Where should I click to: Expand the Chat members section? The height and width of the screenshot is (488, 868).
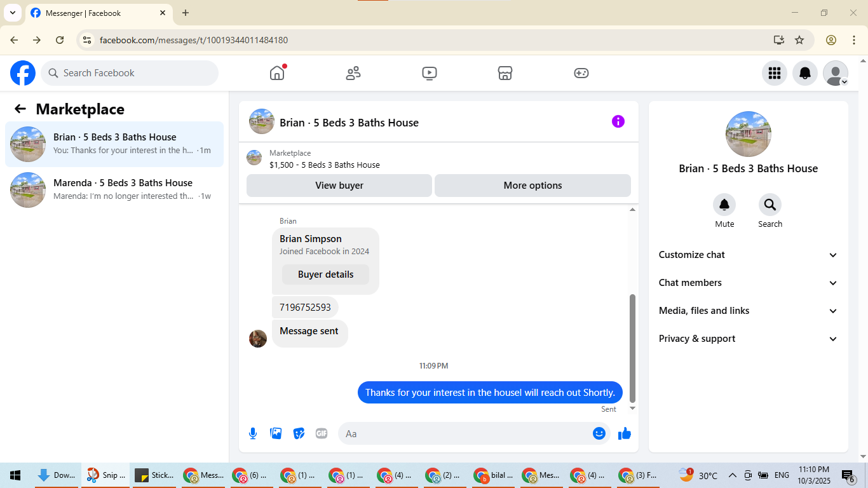[x=749, y=283]
